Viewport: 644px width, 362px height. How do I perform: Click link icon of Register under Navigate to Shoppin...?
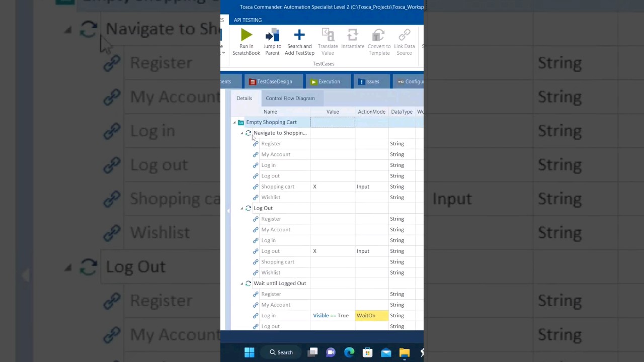tap(256, 144)
